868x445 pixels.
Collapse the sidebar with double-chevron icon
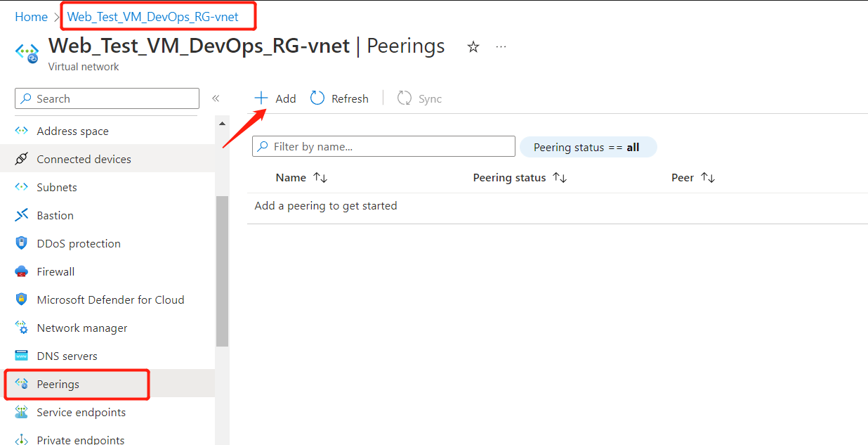(216, 98)
